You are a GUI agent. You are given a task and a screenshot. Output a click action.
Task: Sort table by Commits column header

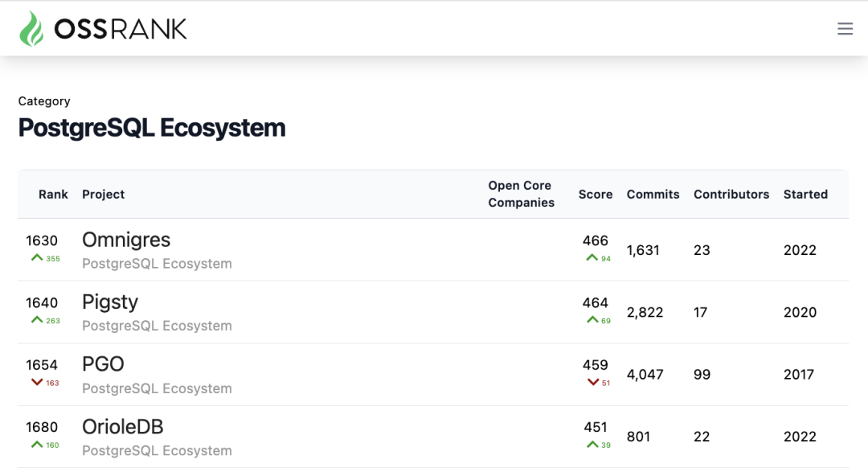653,195
